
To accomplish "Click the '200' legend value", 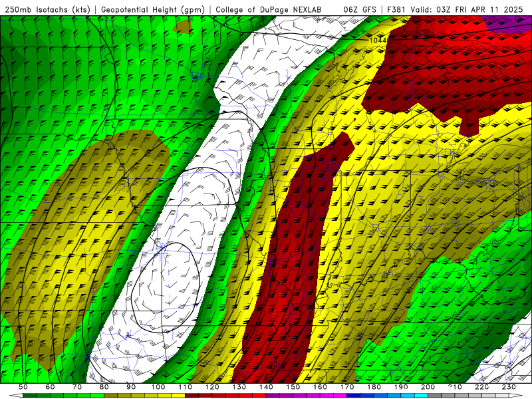I will [x=428, y=387].
